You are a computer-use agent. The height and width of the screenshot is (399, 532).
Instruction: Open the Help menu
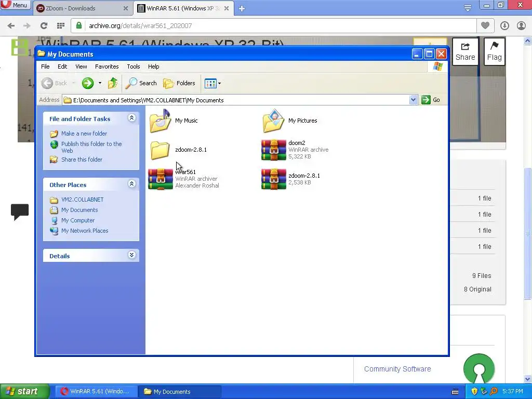click(153, 66)
